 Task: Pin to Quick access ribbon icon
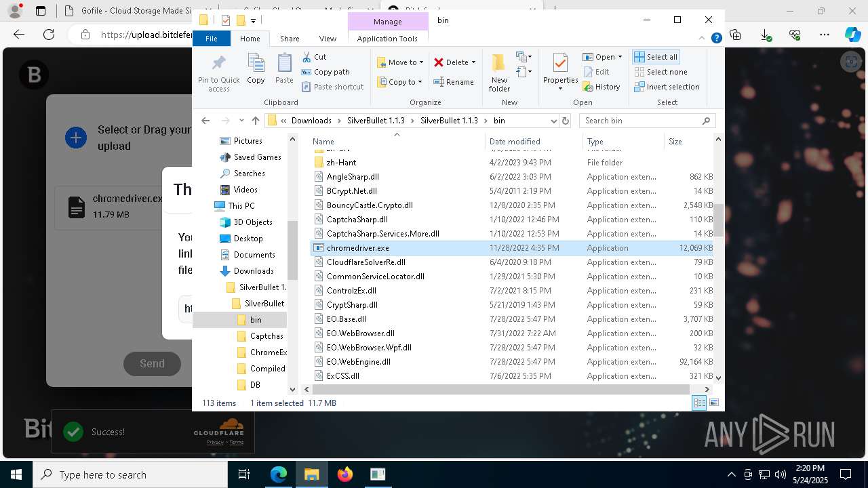[218, 73]
